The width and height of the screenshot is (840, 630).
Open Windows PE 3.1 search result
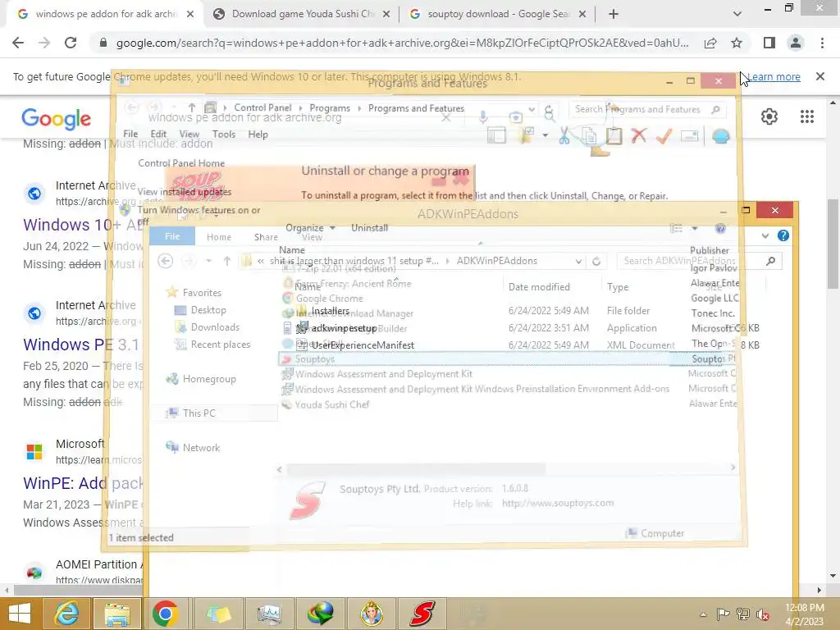tap(81, 345)
